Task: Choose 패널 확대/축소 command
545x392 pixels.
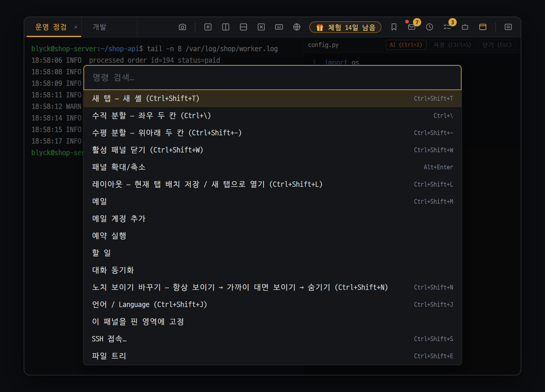Action: (x=272, y=167)
